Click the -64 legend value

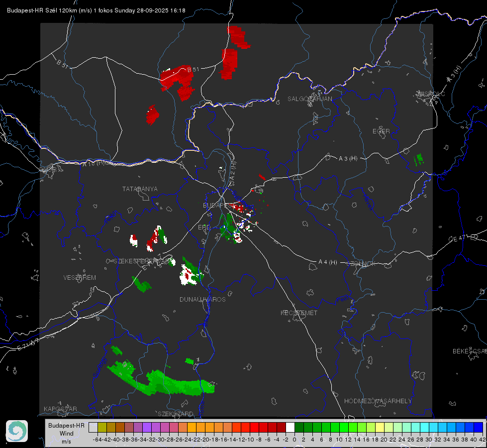(97, 440)
